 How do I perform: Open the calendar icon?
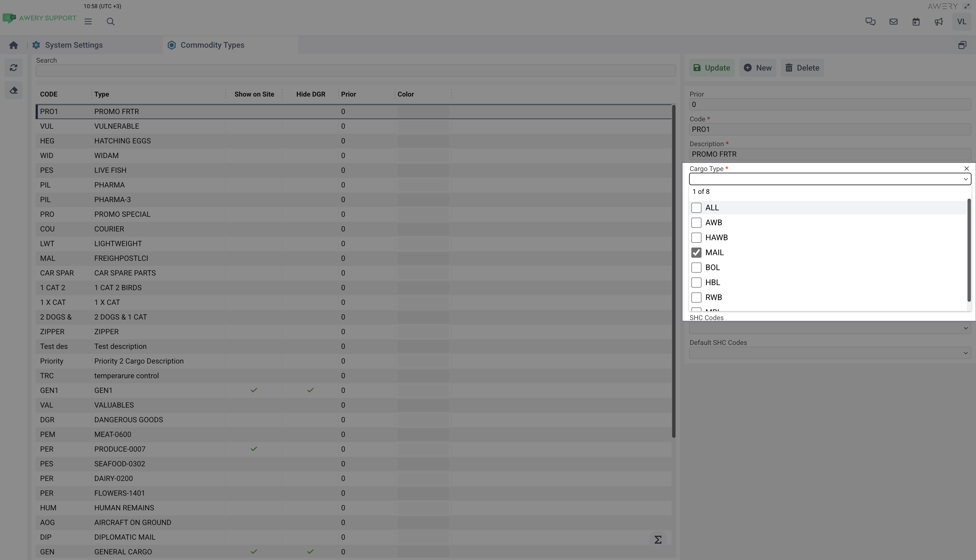[916, 21]
